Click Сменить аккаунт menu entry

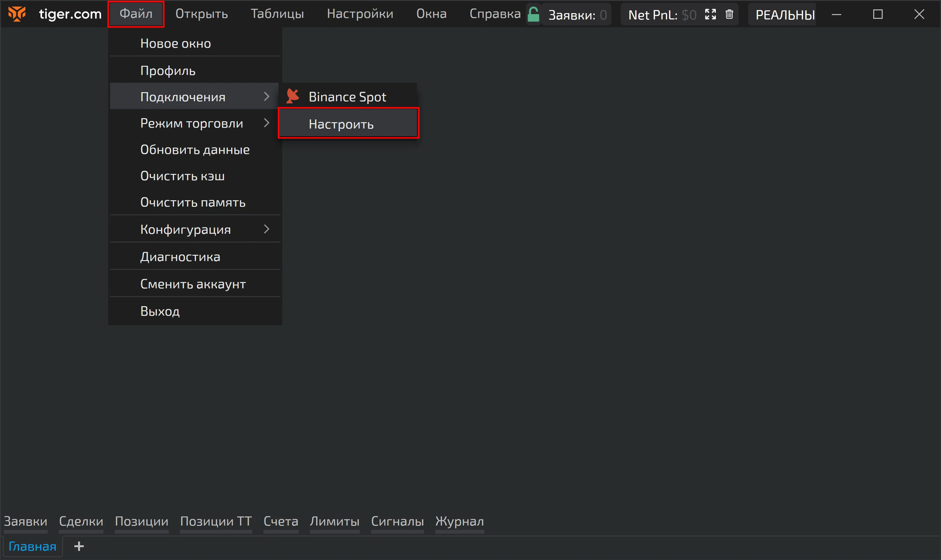coord(193,284)
